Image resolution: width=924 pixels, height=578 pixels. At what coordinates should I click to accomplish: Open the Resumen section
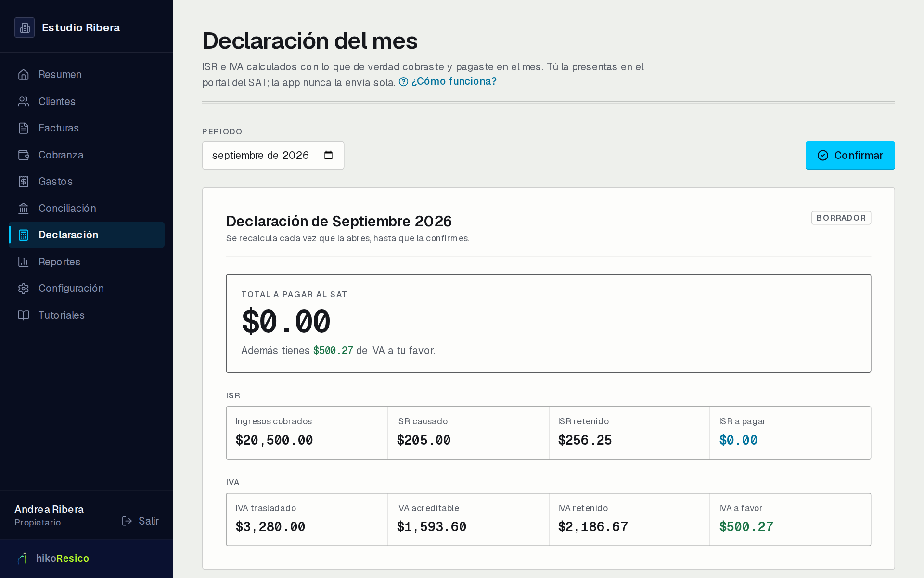(87, 75)
